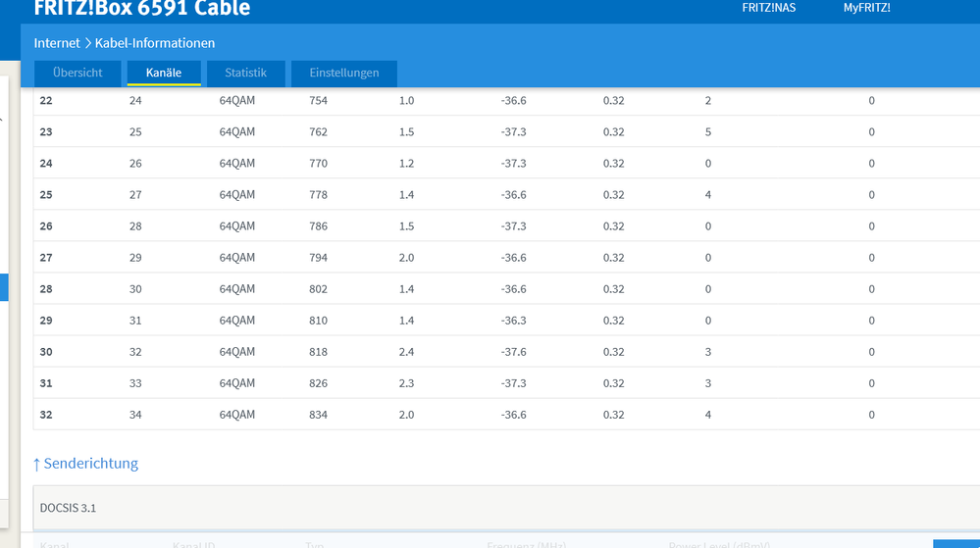This screenshot has width=980, height=548.
Task: Click the up-arrow icon beside Senderichtung
Action: coord(36,465)
